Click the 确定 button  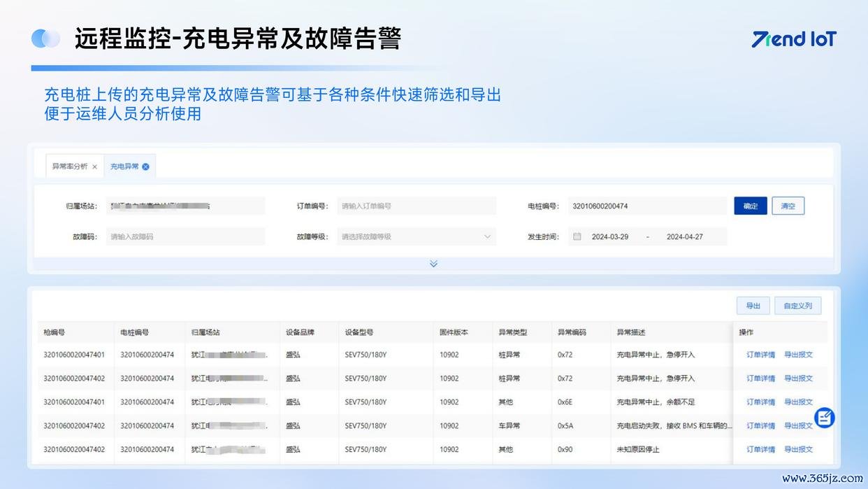751,206
